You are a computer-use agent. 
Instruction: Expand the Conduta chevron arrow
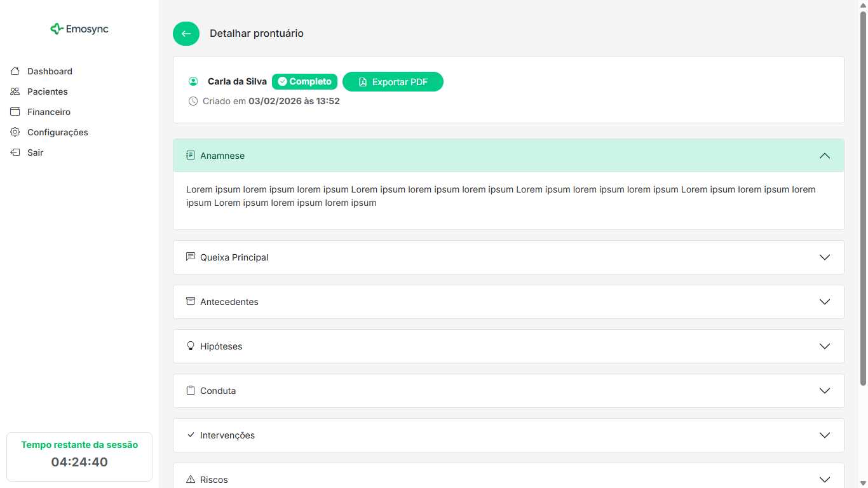[x=824, y=391]
